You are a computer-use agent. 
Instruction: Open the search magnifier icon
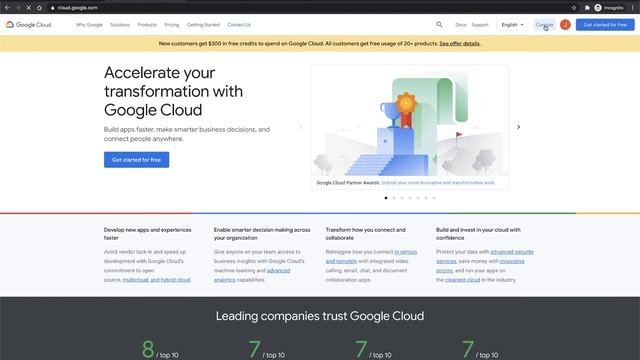[x=439, y=24]
